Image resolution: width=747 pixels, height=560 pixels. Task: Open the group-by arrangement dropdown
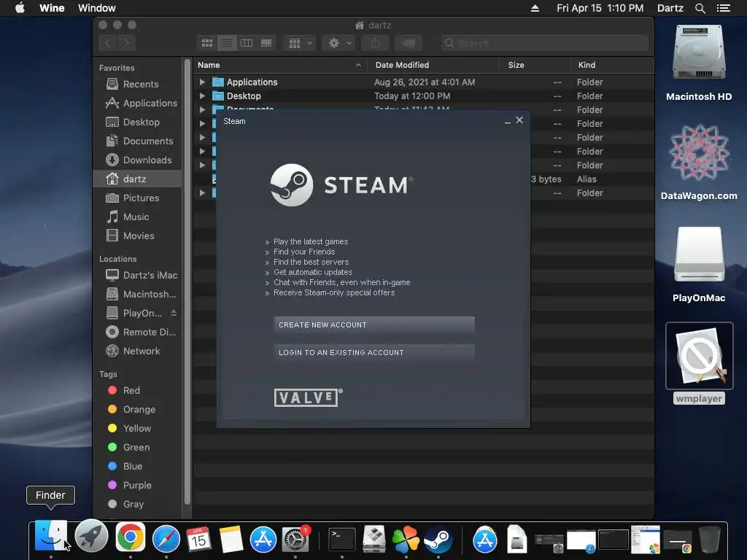tap(300, 43)
